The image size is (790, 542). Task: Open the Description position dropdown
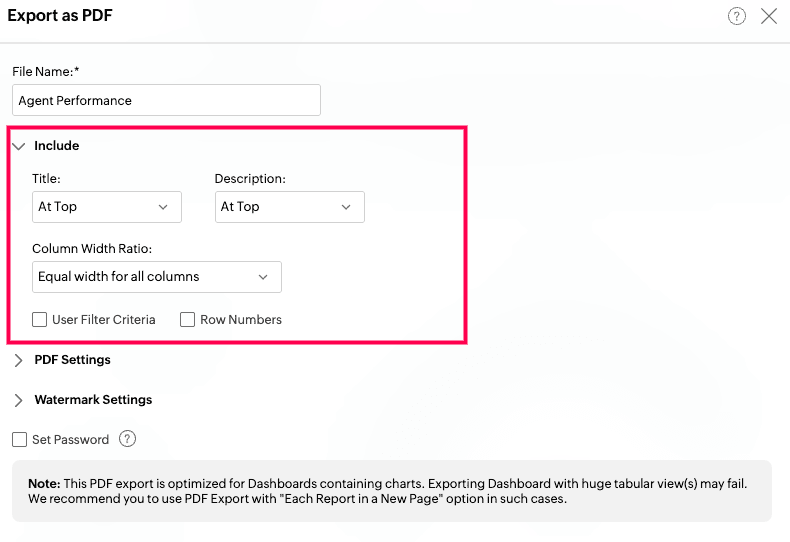coord(290,207)
